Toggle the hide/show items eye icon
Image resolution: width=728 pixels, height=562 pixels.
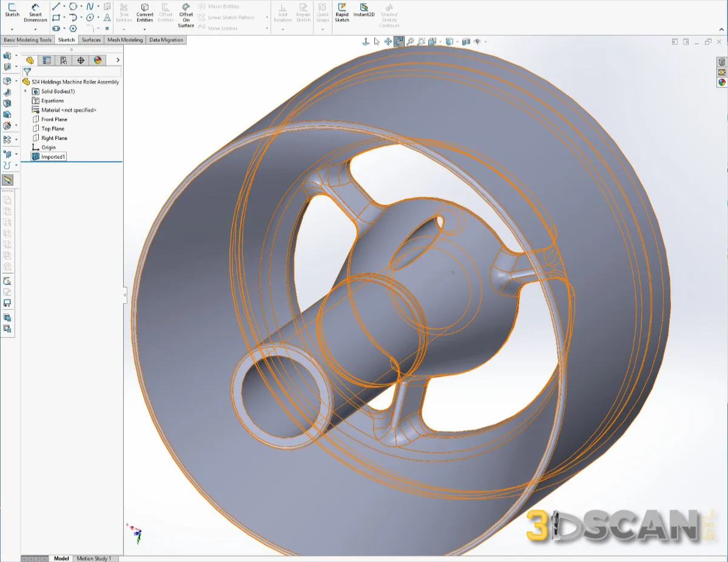click(x=477, y=42)
